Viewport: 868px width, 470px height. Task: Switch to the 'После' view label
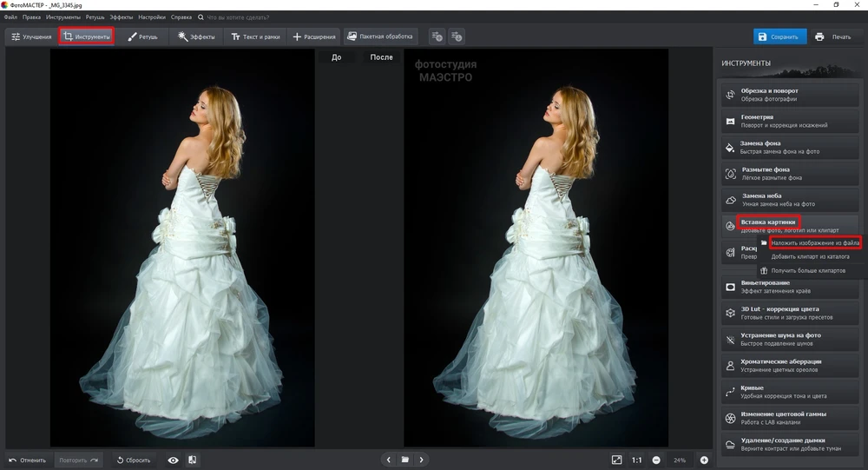[x=381, y=57]
